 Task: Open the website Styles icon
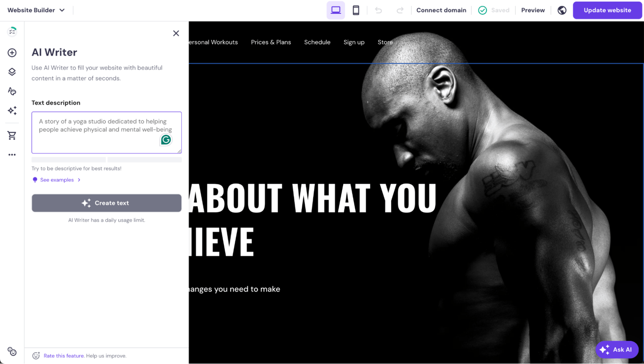coord(12,91)
